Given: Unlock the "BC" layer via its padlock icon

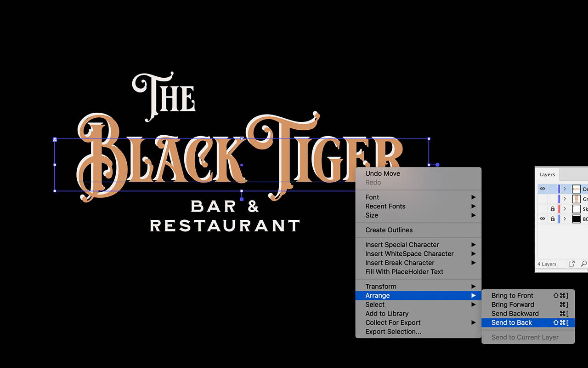Looking at the screenshot, I should tap(553, 219).
